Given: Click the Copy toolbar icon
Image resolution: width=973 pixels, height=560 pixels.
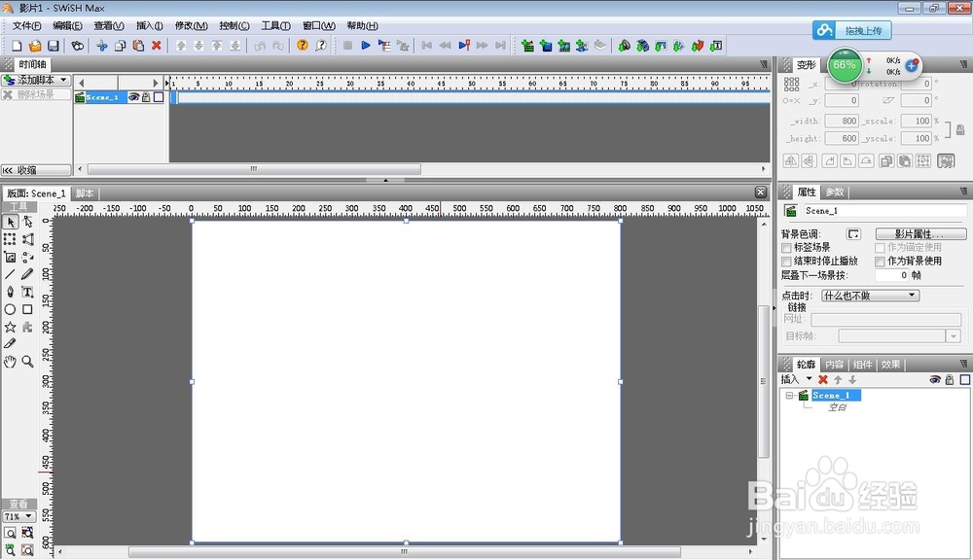Looking at the screenshot, I should tap(121, 46).
